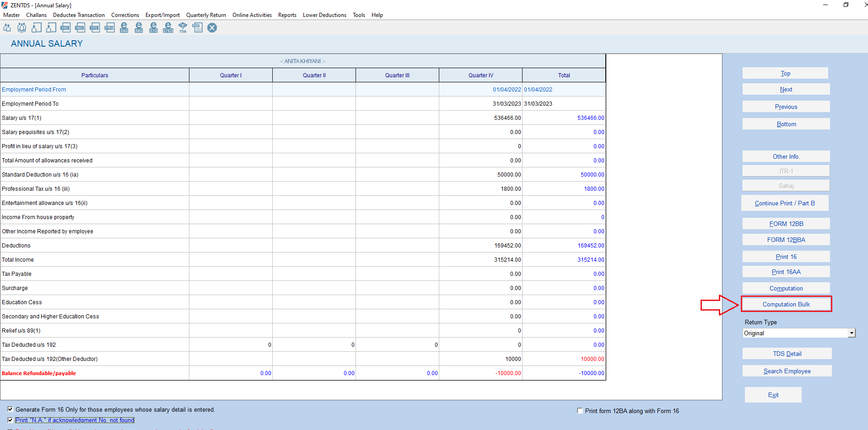Viewport: 868px width, 430px height.
Task: Click the e-return 27EQ icon
Action: coord(168,28)
